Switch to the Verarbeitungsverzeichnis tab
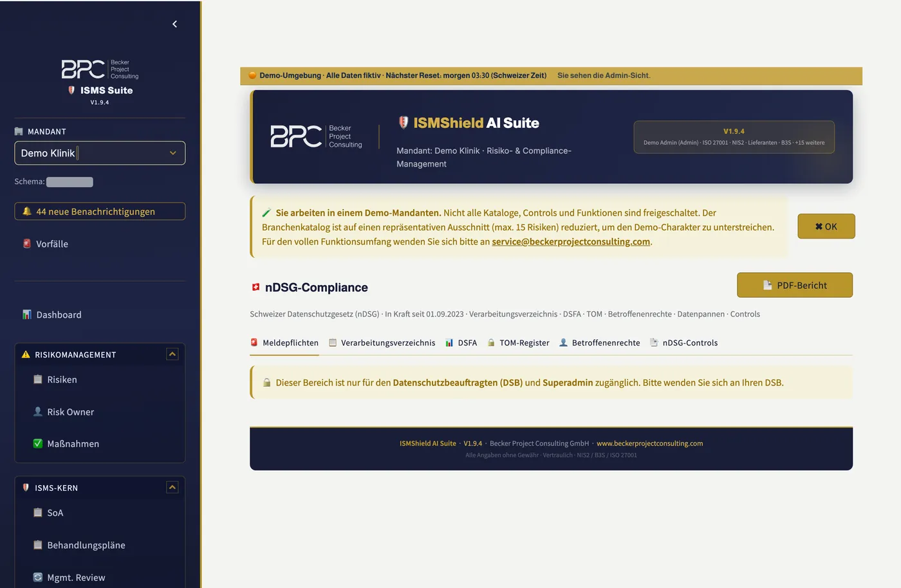901x588 pixels. [382, 343]
